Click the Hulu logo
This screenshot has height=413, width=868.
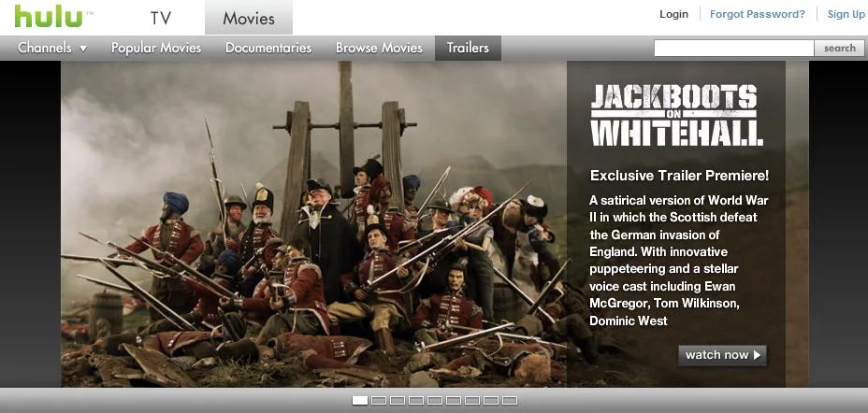[47, 17]
